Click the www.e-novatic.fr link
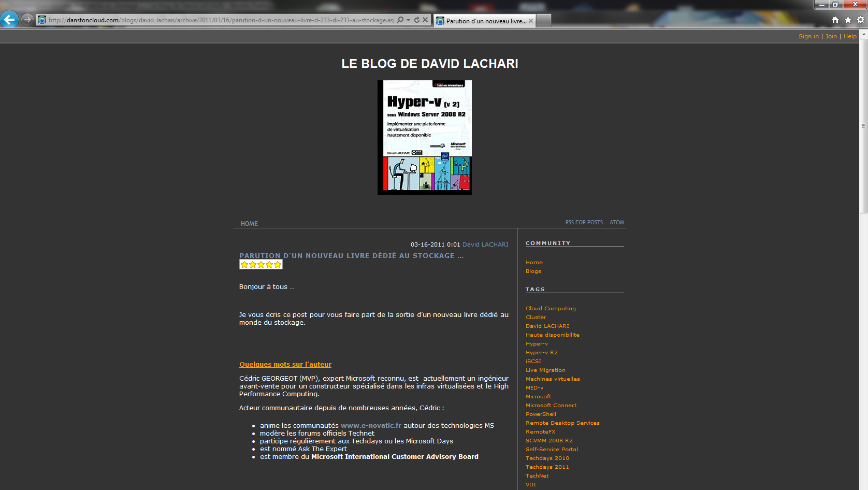This screenshot has height=490, width=868. [371, 425]
